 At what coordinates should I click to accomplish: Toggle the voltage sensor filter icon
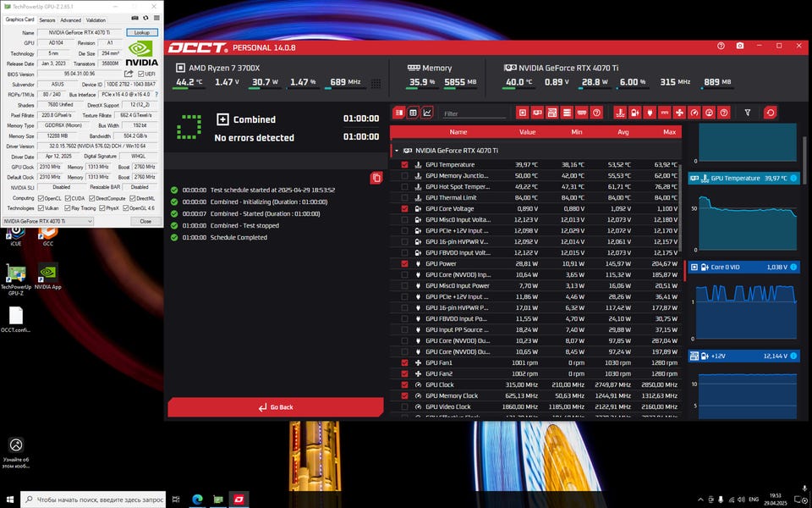635,113
